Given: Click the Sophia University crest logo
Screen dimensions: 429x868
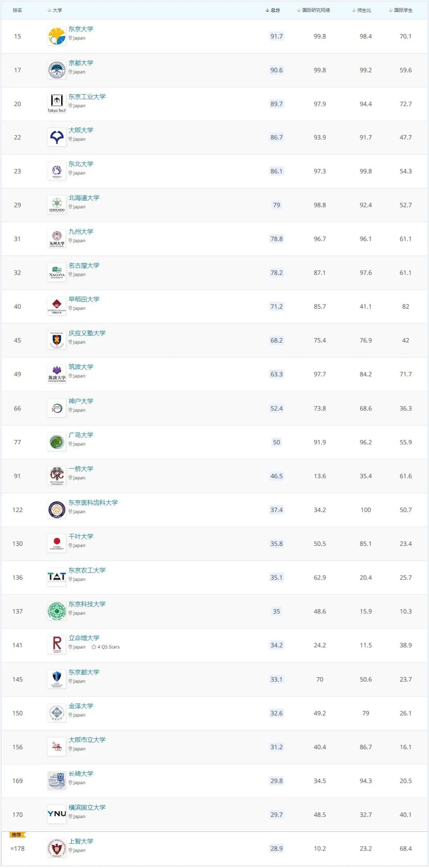Looking at the screenshot, I should (57, 848).
